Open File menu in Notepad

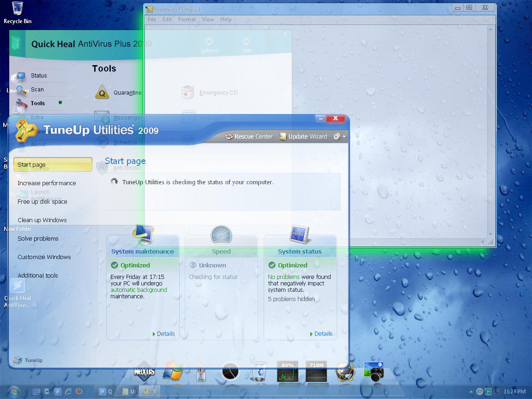(x=152, y=19)
